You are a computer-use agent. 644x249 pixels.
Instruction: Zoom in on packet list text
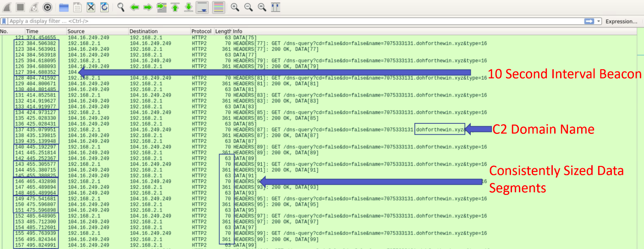(x=235, y=7)
